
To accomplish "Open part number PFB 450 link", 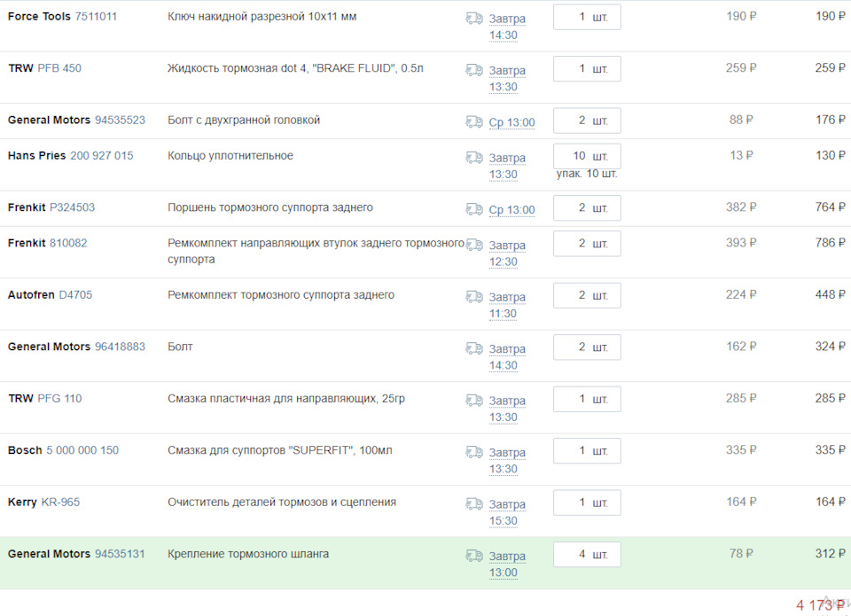I will pyautogui.click(x=59, y=68).
